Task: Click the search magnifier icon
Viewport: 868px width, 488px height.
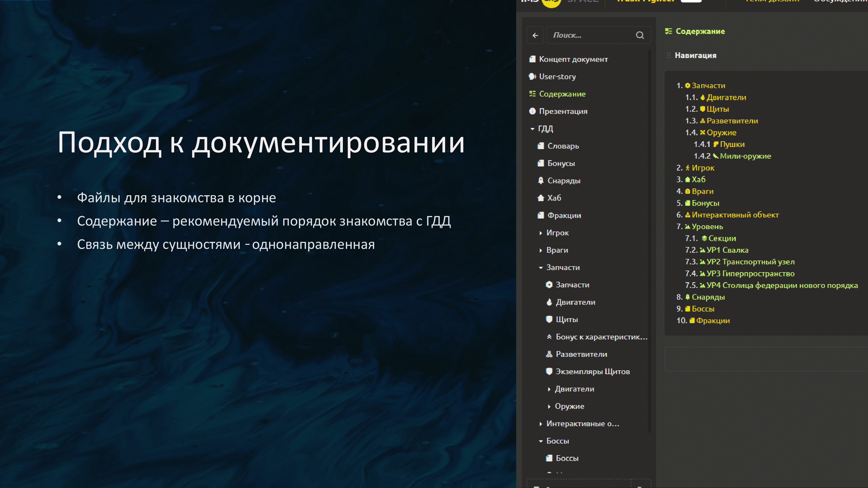Action: point(640,35)
